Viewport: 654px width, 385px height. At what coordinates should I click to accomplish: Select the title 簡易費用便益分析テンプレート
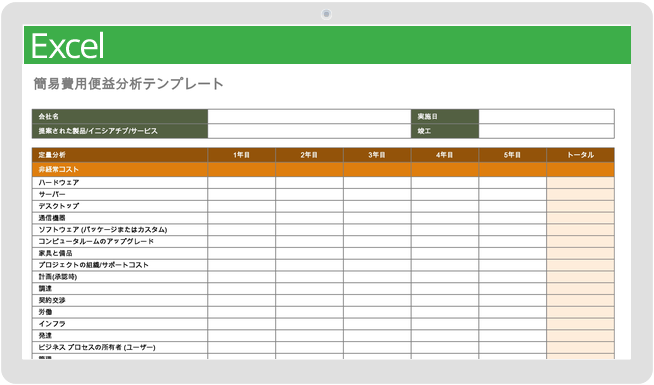coord(128,84)
